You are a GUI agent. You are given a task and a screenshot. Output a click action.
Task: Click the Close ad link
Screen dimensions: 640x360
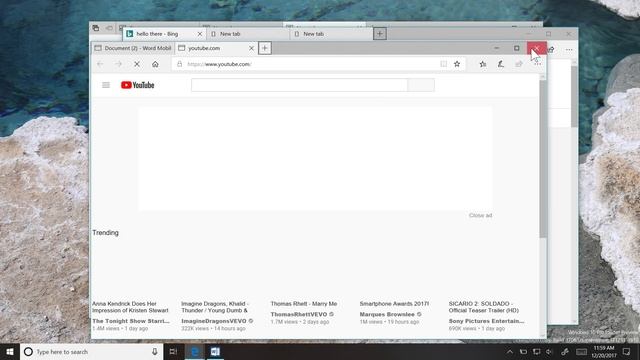click(480, 216)
